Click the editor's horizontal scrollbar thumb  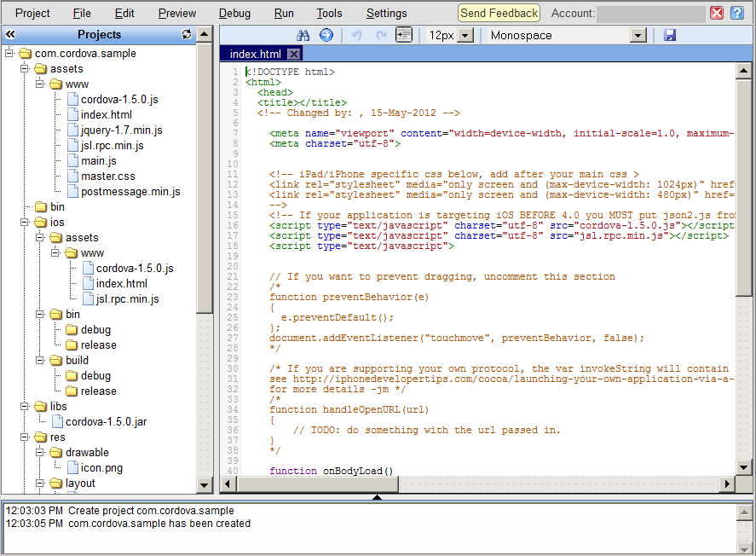[x=317, y=484]
